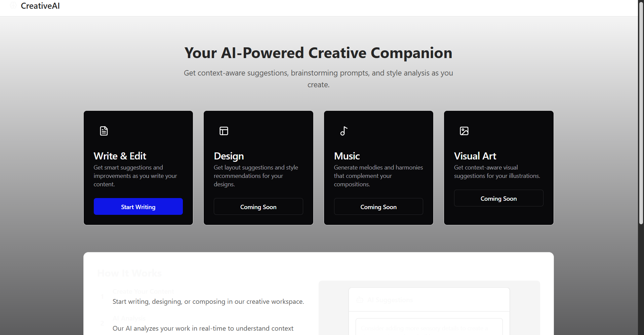Image resolution: width=644 pixels, height=335 pixels.
Task: Click the Start Writing button
Action: [x=138, y=206]
